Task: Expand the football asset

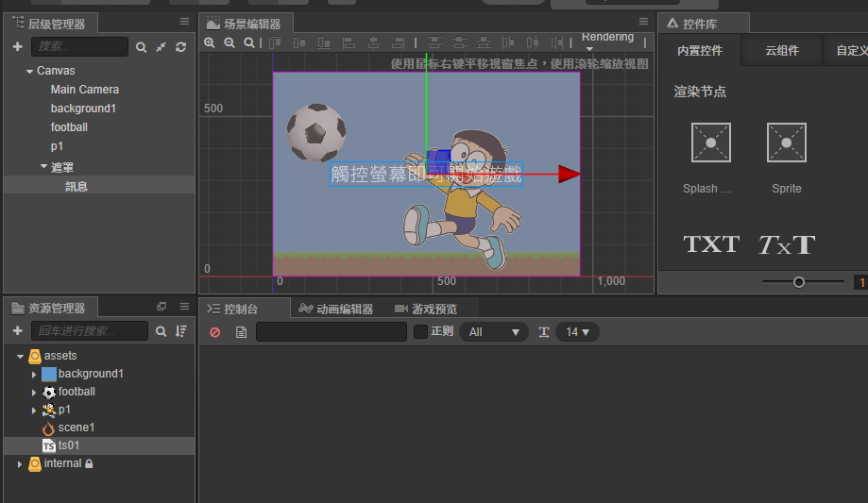Action: tap(34, 393)
